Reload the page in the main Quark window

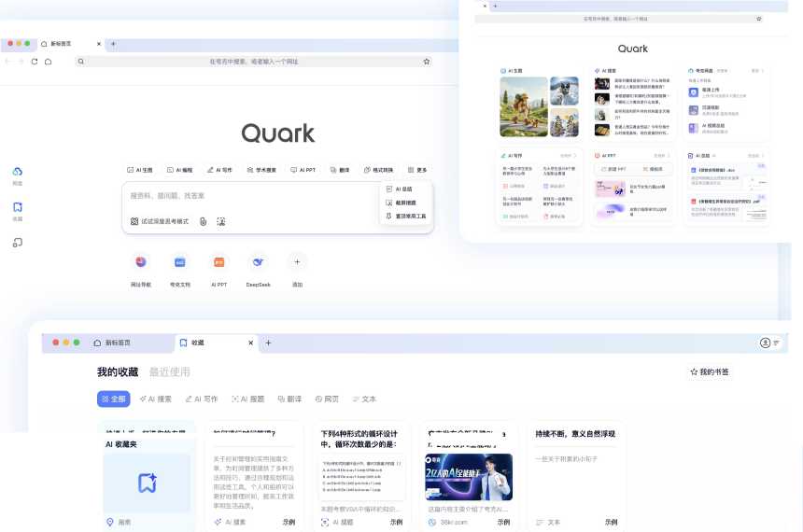point(35,62)
